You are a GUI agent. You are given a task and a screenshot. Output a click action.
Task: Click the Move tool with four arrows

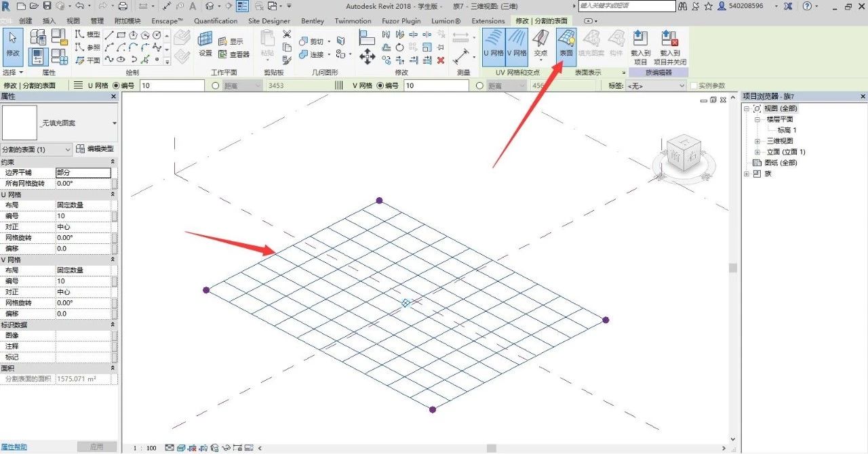367,56
